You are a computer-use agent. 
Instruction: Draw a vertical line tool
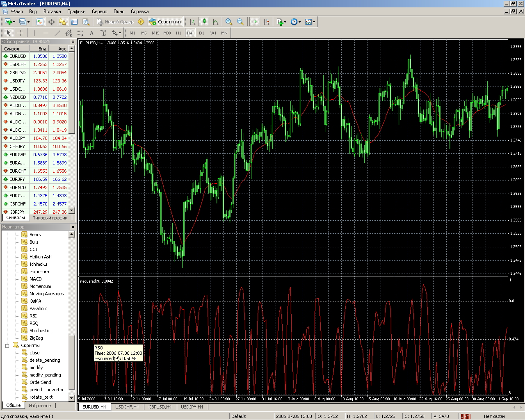pyautogui.click(x=34, y=33)
